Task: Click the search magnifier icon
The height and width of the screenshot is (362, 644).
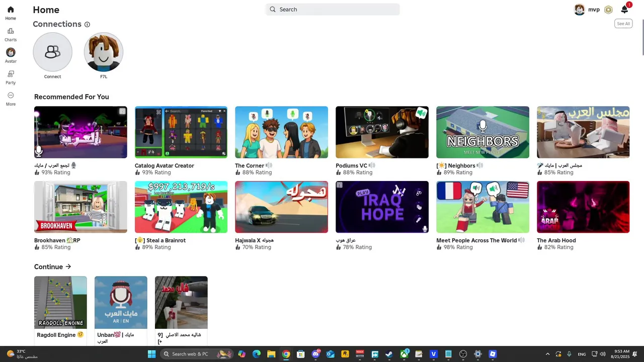Action: 273,9
